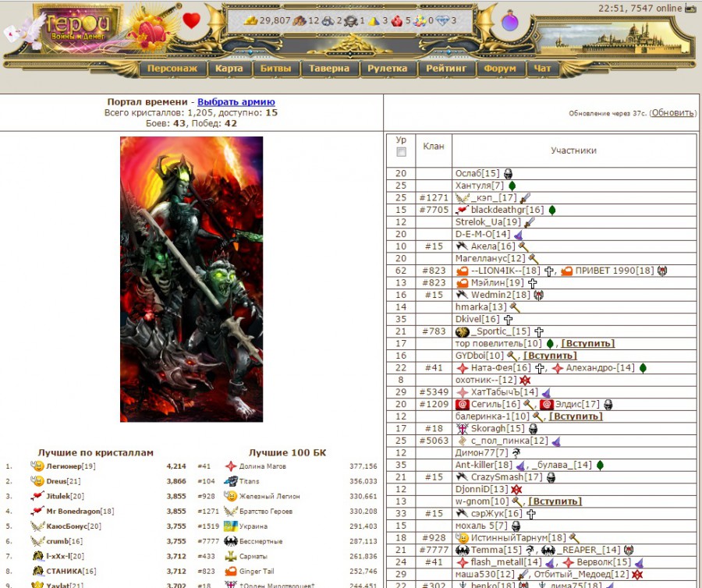Open the Рулетка menu
Viewport: 702px width, 588px height.
[387, 69]
